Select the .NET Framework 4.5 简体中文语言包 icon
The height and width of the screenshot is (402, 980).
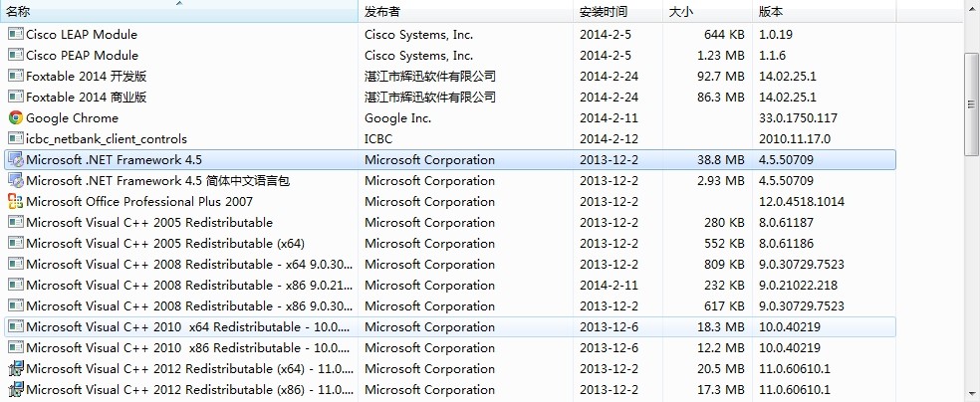[16, 181]
